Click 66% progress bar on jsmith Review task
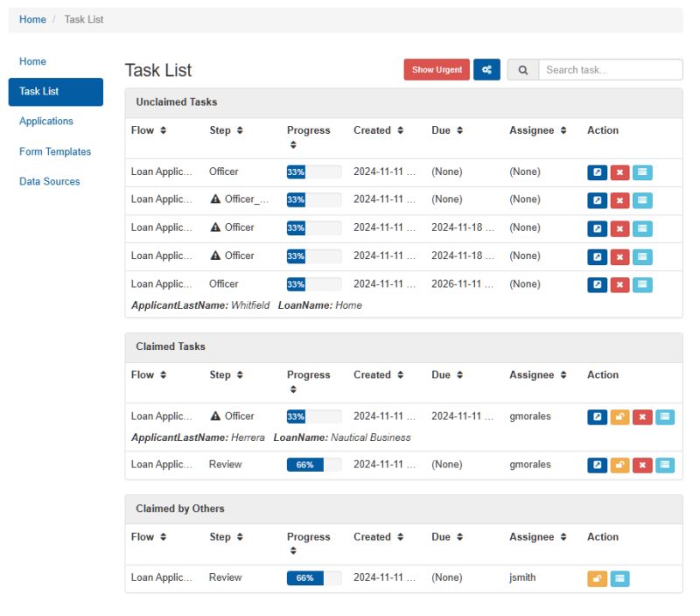700x616 pixels. pos(314,578)
